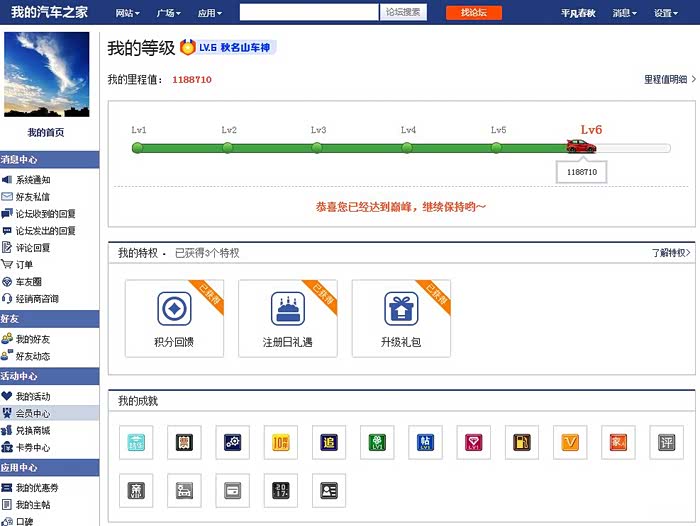Go to 兑换商城 in the sidebar

(x=32, y=430)
